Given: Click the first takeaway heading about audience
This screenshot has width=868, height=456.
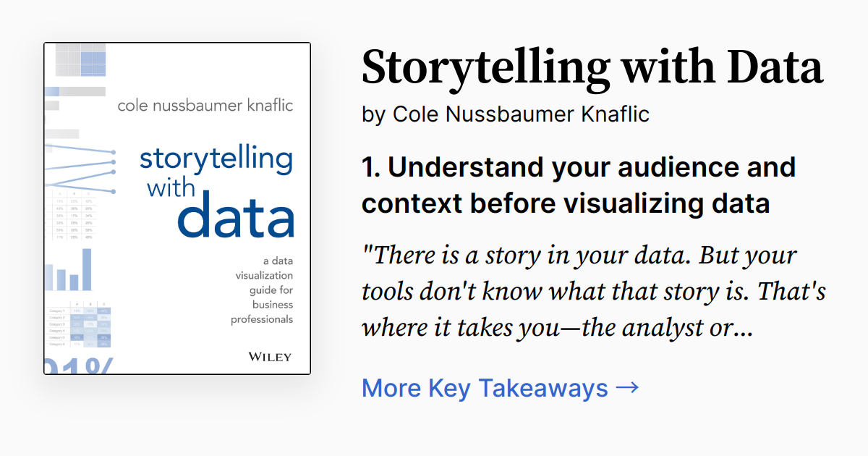Looking at the screenshot, I should coord(578,185).
